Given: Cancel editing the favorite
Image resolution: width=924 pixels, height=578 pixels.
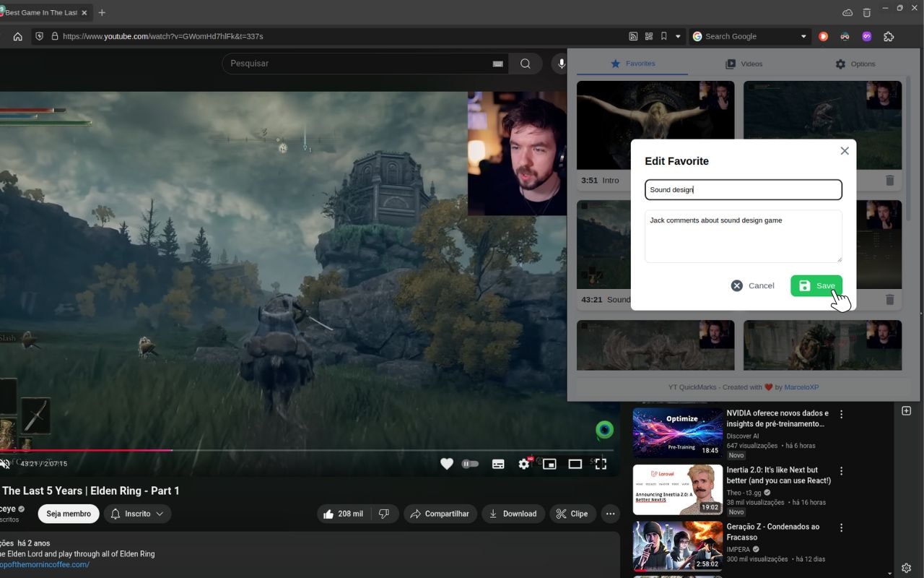Looking at the screenshot, I should tap(753, 285).
